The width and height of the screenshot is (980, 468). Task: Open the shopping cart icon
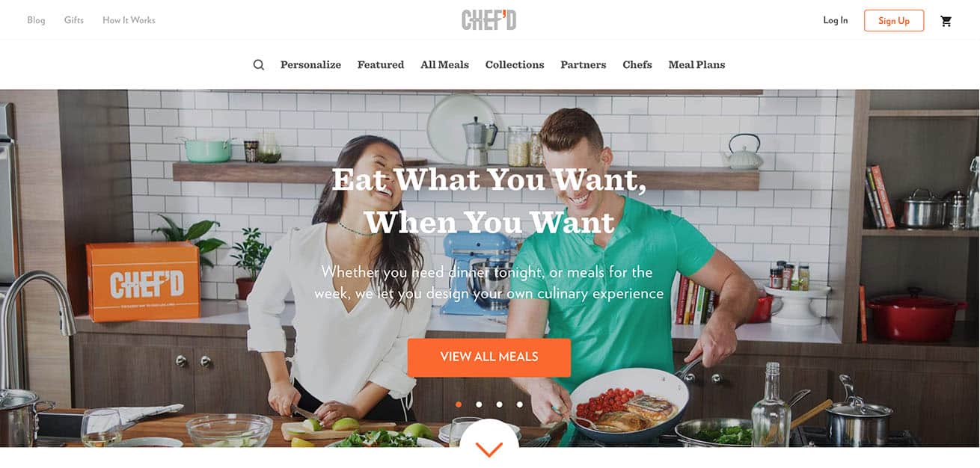(946, 21)
